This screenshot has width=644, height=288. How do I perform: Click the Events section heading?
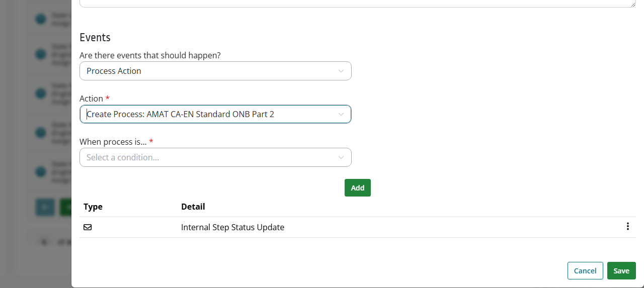(x=95, y=37)
